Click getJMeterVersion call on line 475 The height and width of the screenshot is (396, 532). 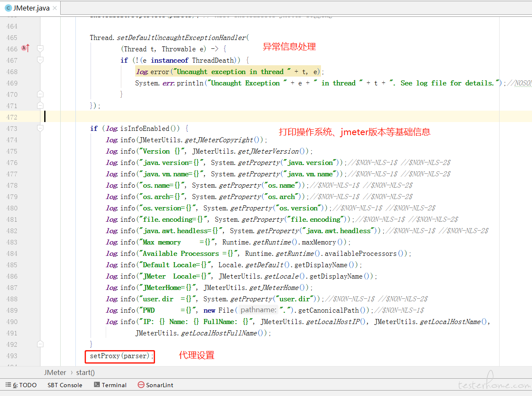point(268,151)
